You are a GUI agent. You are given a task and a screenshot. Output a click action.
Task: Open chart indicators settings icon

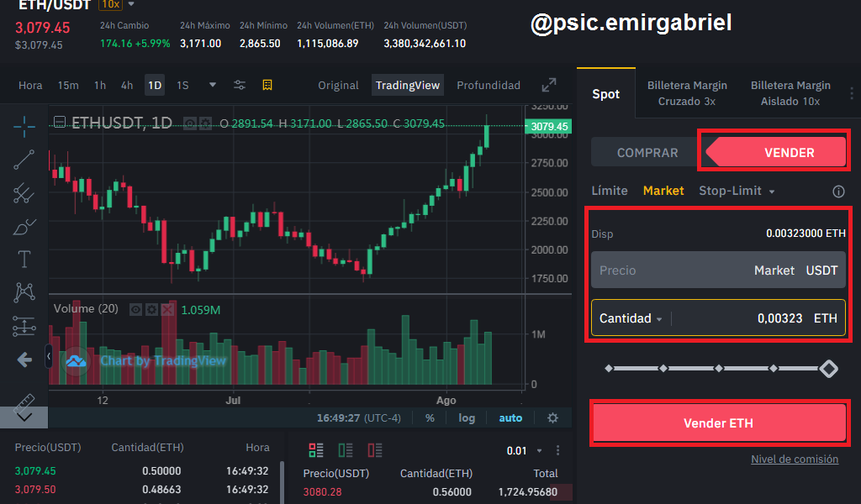[240, 85]
